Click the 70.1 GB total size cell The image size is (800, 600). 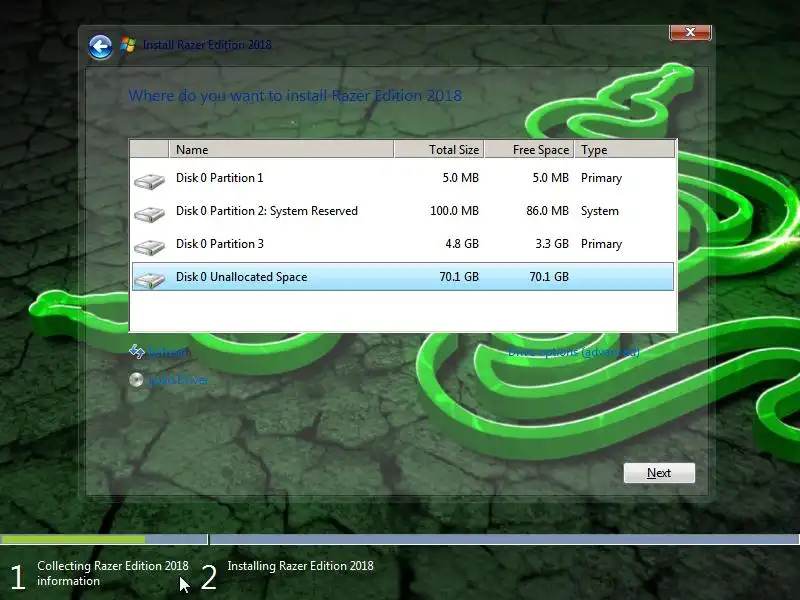(459, 277)
